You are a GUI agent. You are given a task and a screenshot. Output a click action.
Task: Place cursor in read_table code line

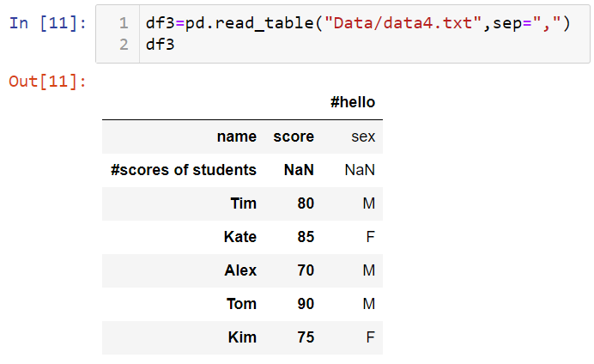(x=358, y=23)
